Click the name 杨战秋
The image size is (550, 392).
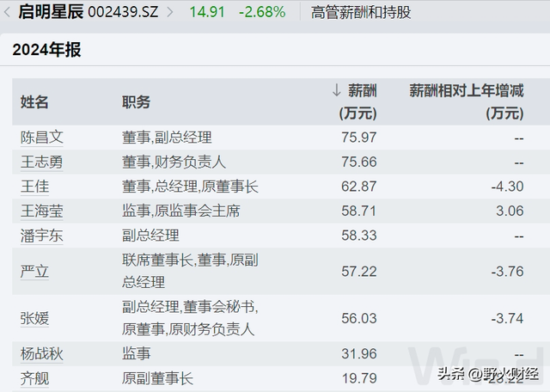pyautogui.click(x=42, y=353)
